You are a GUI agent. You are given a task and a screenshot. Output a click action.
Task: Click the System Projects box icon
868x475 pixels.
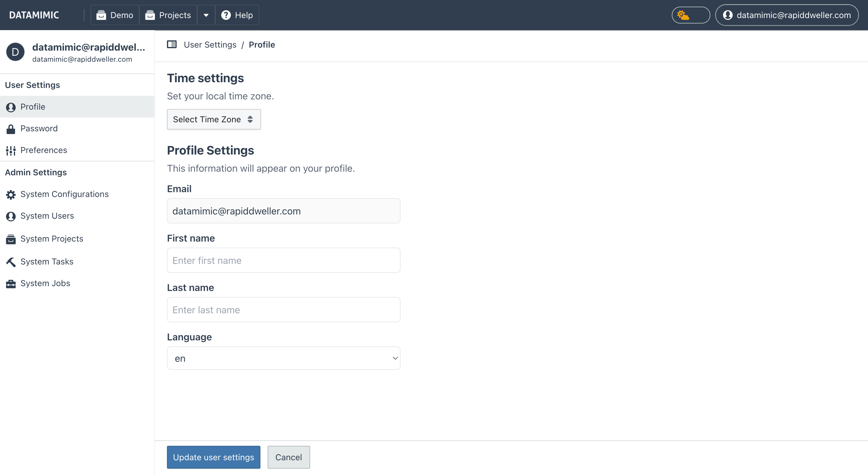(x=11, y=239)
